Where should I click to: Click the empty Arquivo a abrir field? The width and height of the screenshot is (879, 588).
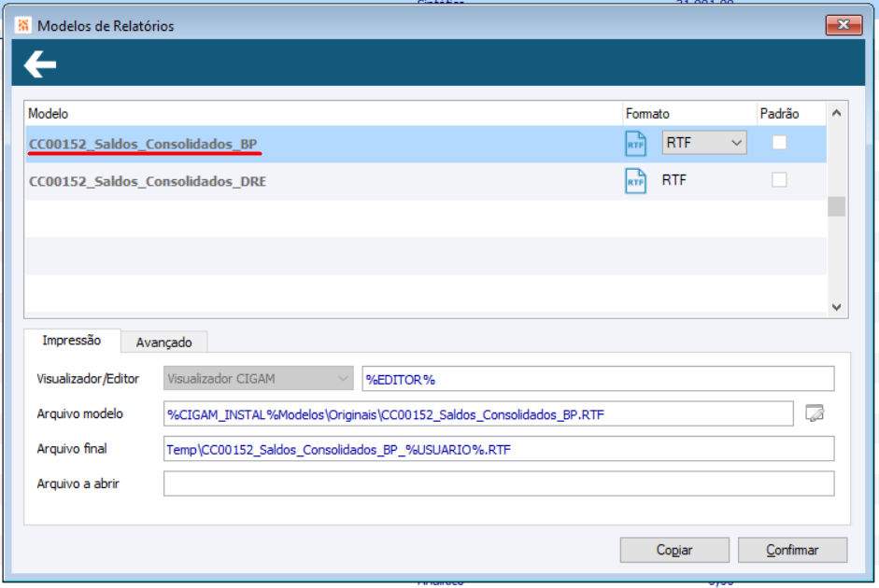tap(499, 483)
